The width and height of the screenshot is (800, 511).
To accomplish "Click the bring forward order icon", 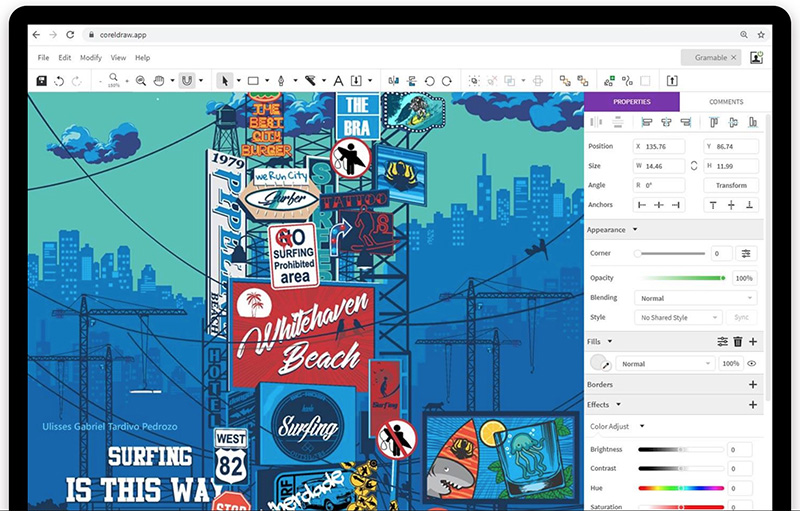I will click(x=565, y=81).
